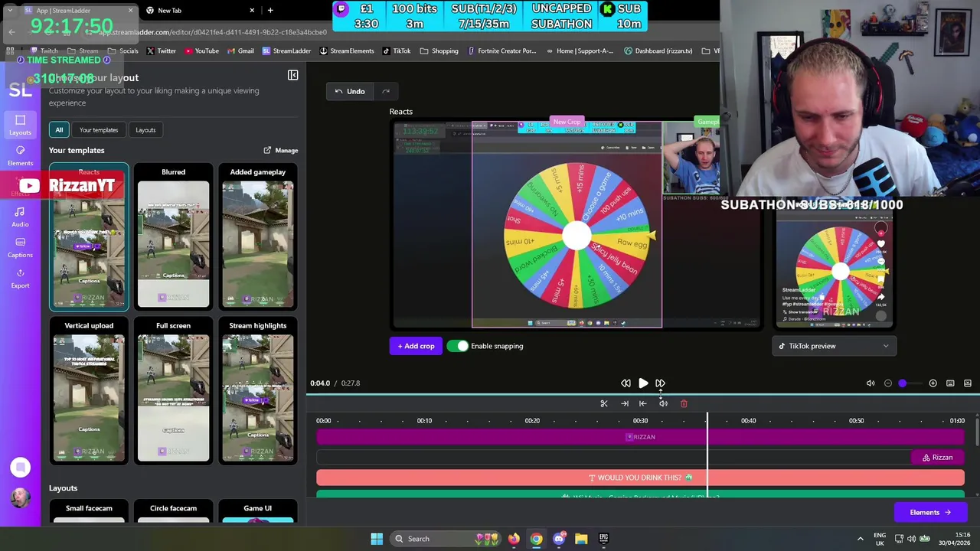Click the clip volume icon in timeline toolbar
Screen dimensions: 980x551
click(663, 404)
